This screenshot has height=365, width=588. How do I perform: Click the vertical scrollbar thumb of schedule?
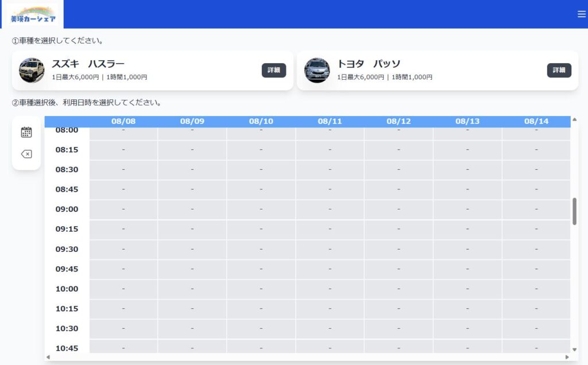574,211
